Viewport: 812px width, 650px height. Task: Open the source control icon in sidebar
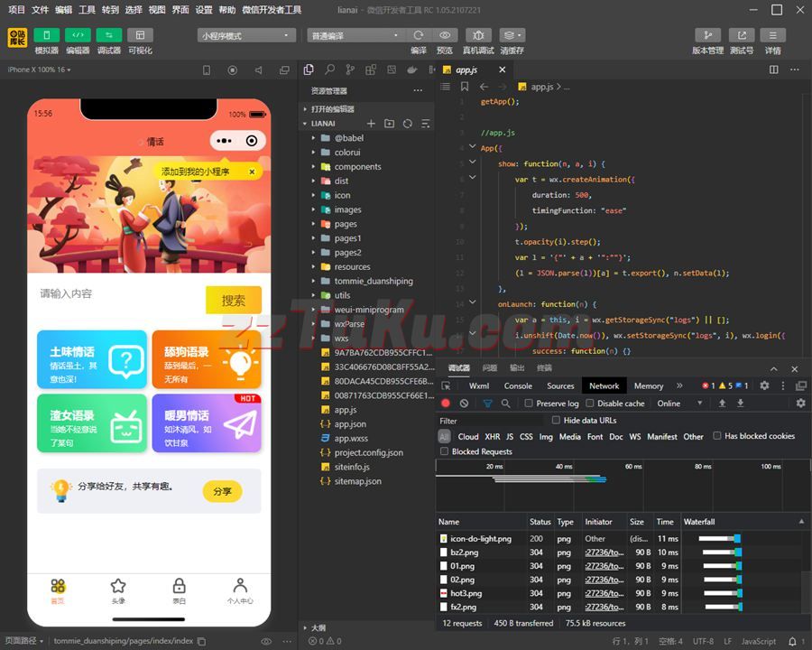tap(350, 70)
